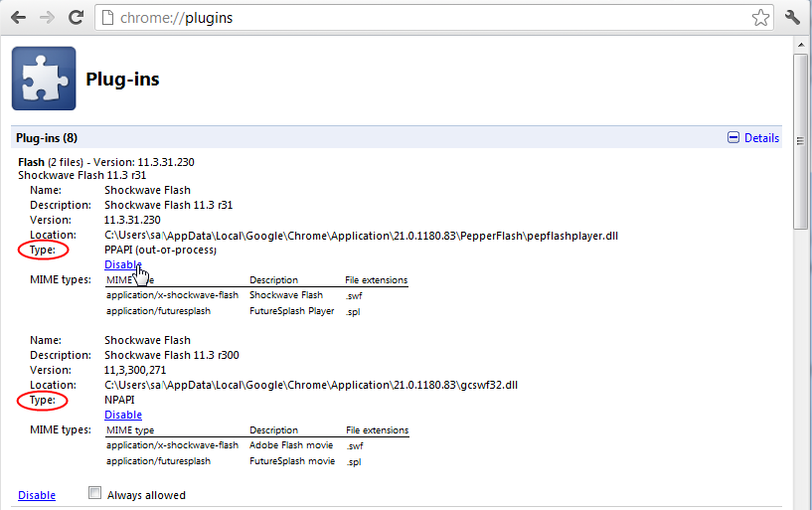Reload the page with the refresh icon

point(77,17)
